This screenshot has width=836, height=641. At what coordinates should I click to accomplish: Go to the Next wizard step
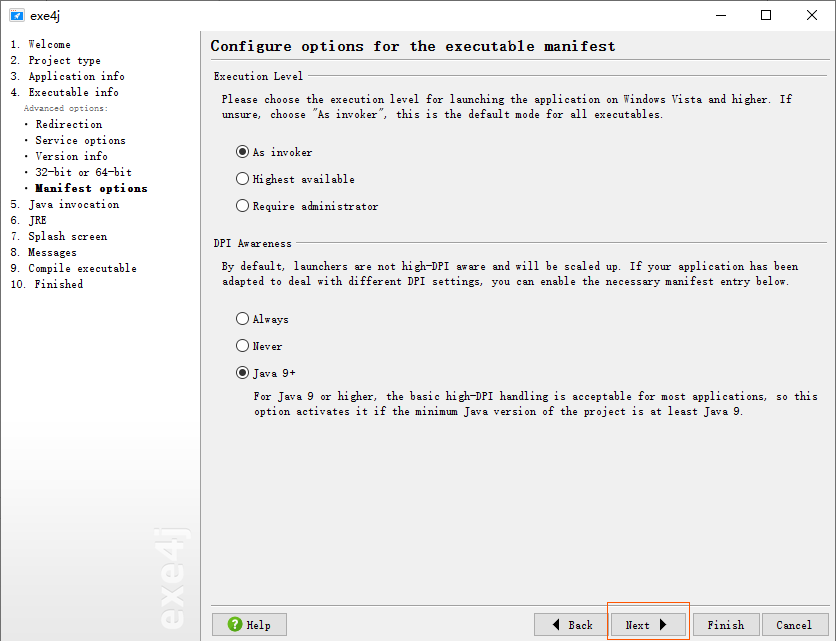(648, 624)
